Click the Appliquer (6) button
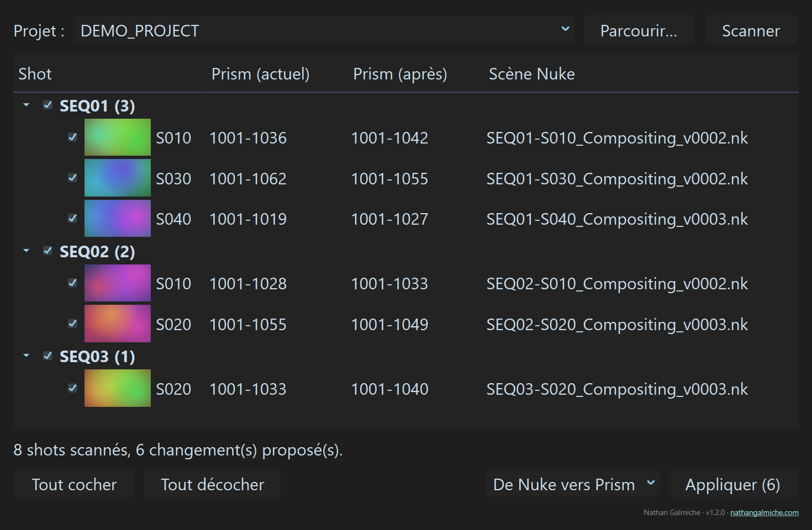The image size is (812, 530). pos(733,484)
